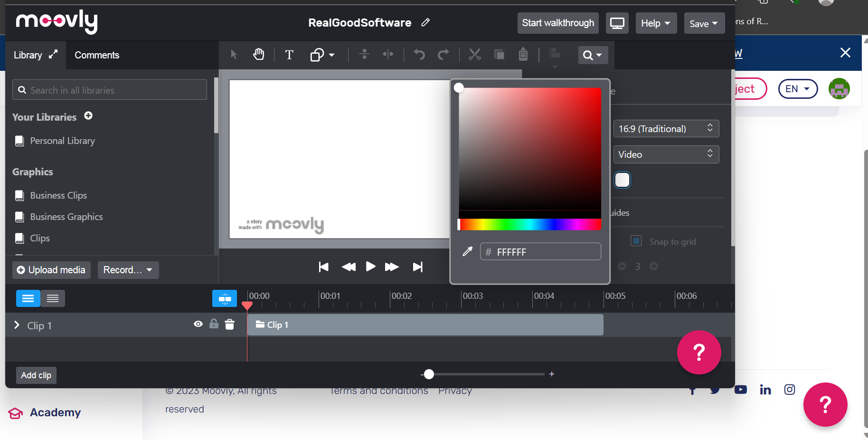Select the Hand pan tool
868x440 pixels.
click(258, 54)
